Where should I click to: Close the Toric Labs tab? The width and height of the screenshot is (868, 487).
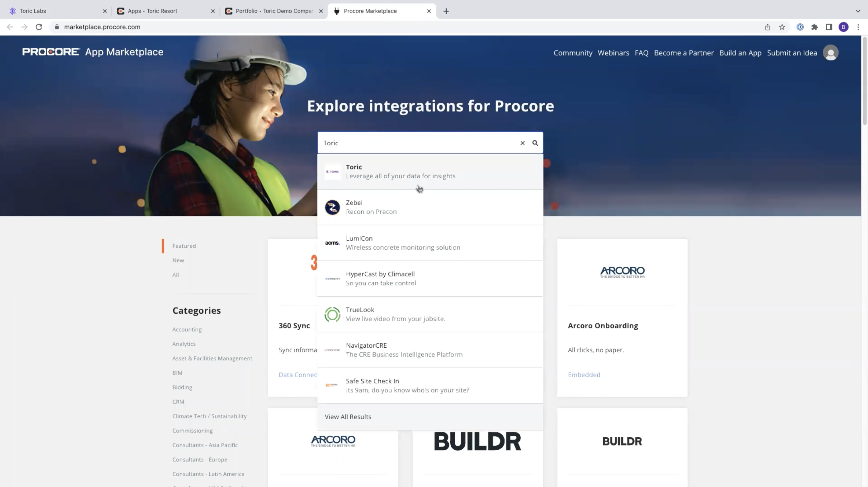click(105, 11)
